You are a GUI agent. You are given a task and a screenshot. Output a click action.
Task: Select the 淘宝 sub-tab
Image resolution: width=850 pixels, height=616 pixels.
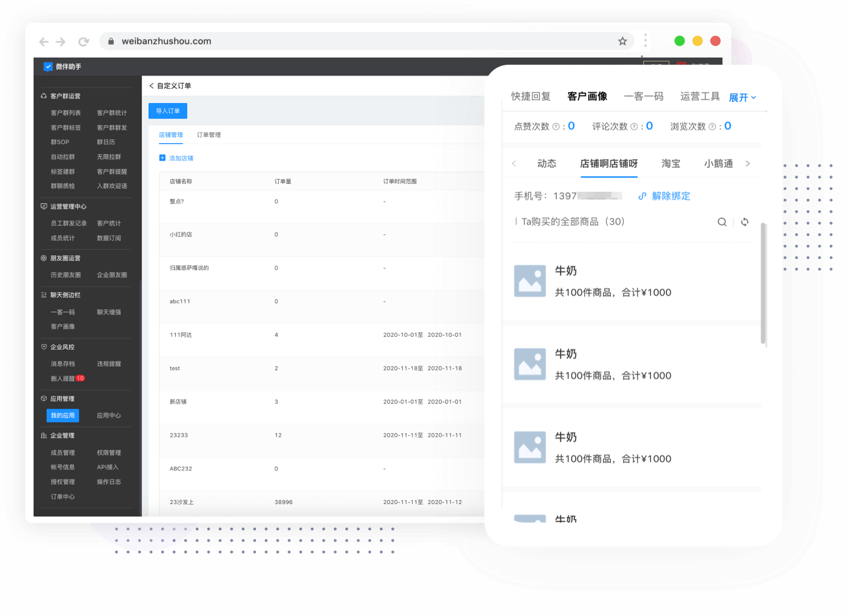[671, 164]
